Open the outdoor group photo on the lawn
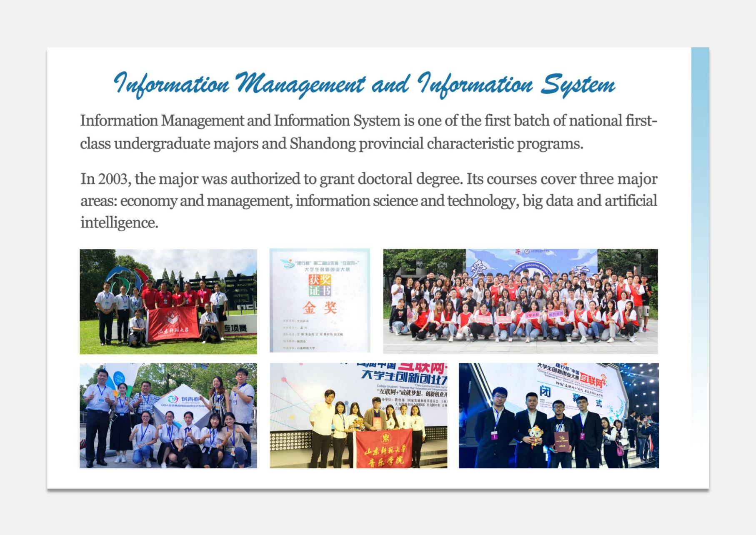 coord(168,301)
